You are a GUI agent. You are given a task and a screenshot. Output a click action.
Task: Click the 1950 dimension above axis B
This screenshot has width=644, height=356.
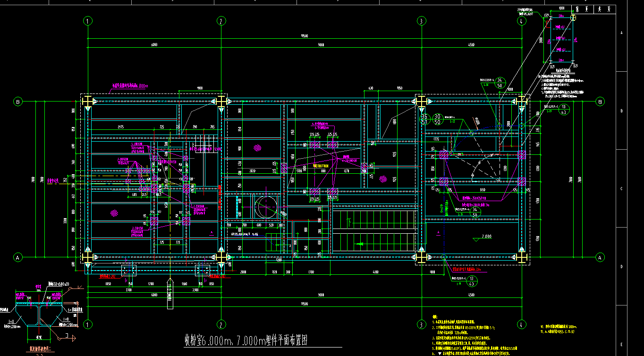coord(399,88)
